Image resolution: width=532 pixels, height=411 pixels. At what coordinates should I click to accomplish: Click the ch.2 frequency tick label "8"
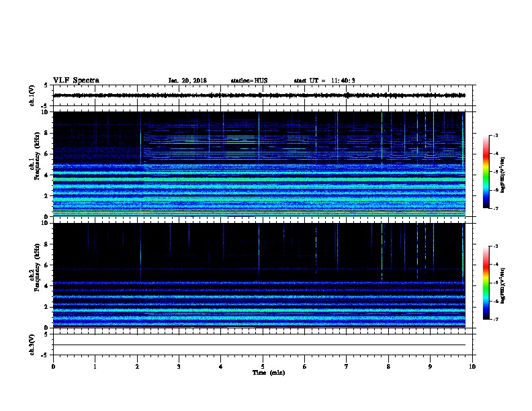pyautogui.click(x=46, y=244)
